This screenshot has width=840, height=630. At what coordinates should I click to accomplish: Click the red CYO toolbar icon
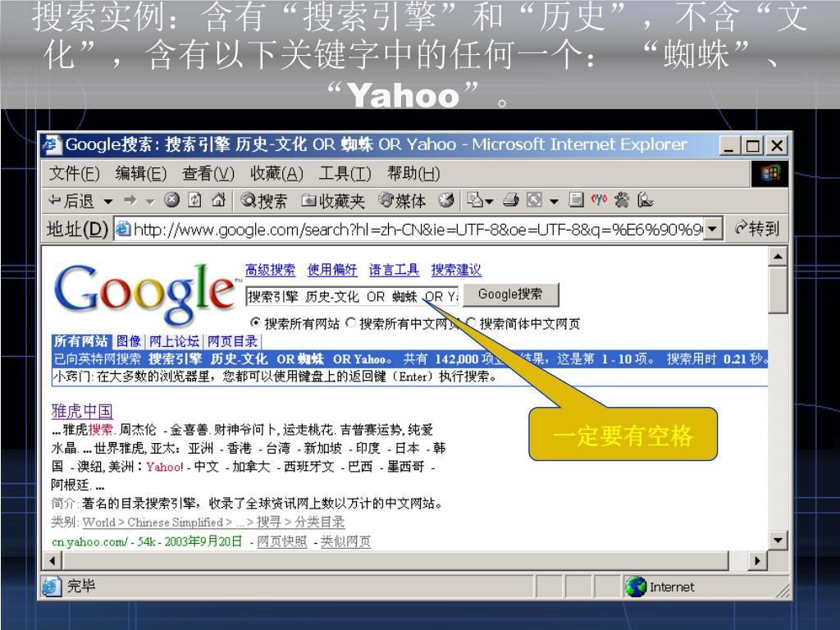tap(599, 200)
